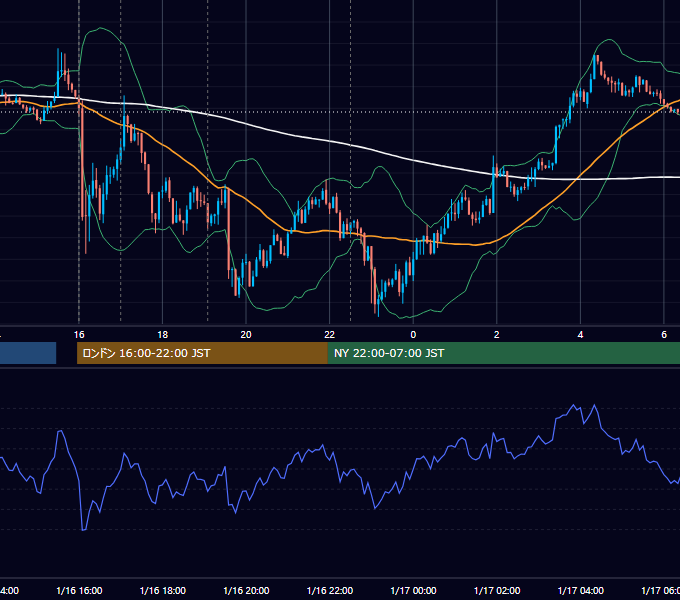Click the 6 hour label on the upper time axis

coord(664,335)
